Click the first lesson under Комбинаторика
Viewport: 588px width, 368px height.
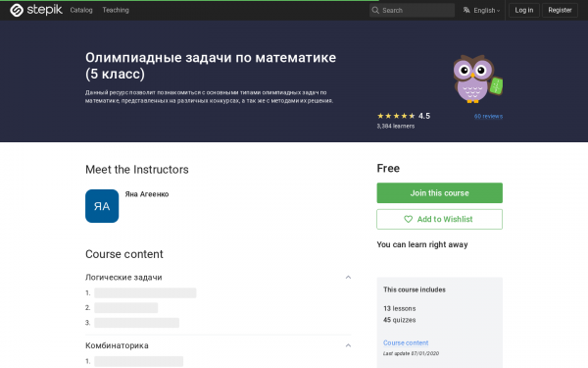[x=139, y=361]
